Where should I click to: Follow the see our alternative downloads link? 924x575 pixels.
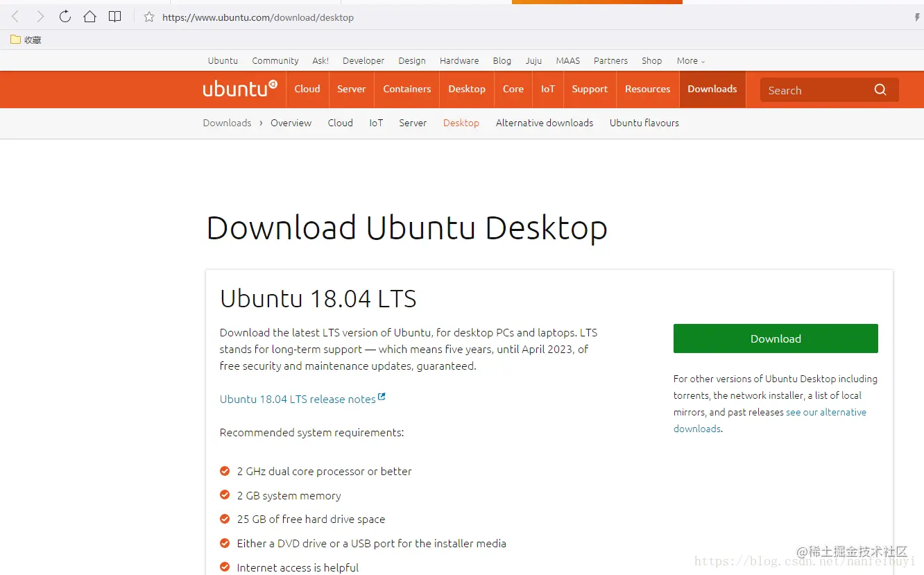770,420
